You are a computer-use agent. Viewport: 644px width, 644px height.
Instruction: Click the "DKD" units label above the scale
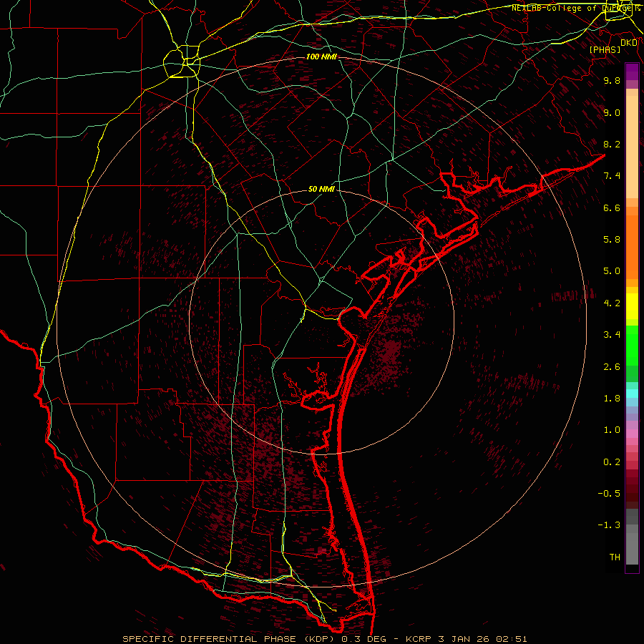pyautogui.click(x=629, y=43)
